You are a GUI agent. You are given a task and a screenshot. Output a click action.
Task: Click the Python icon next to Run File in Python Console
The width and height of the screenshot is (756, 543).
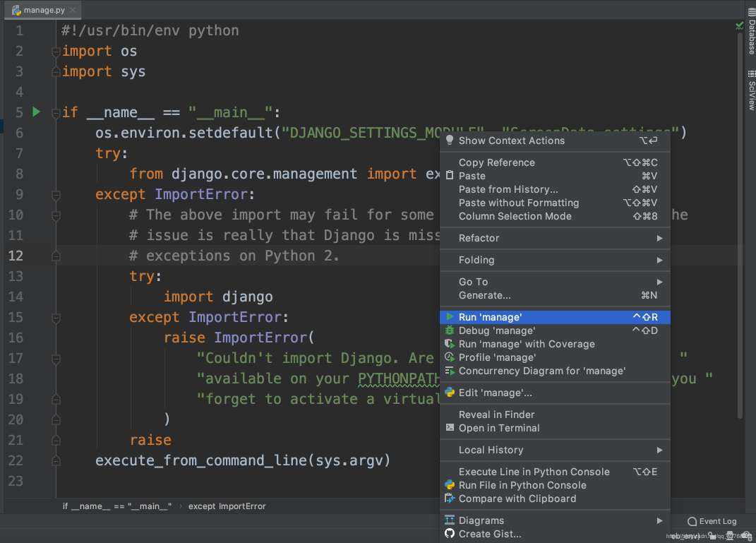pyautogui.click(x=450, y=485)
